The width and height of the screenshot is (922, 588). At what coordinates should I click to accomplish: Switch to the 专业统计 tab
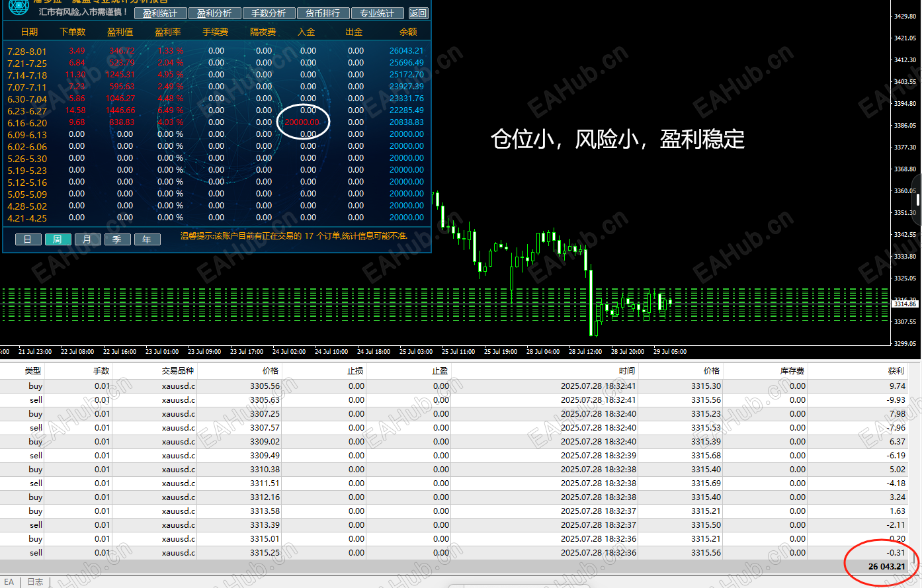click(377, 13)
